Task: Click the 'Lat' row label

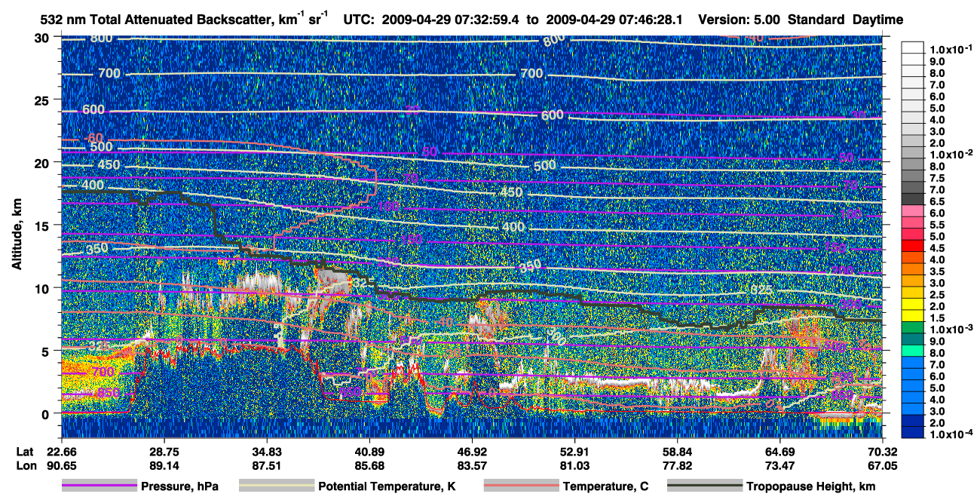Action: (25, 452)
